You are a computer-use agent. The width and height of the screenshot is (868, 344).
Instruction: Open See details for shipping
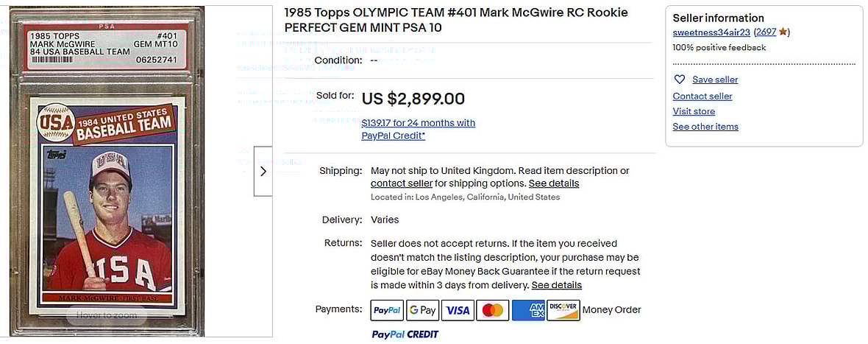553,183
